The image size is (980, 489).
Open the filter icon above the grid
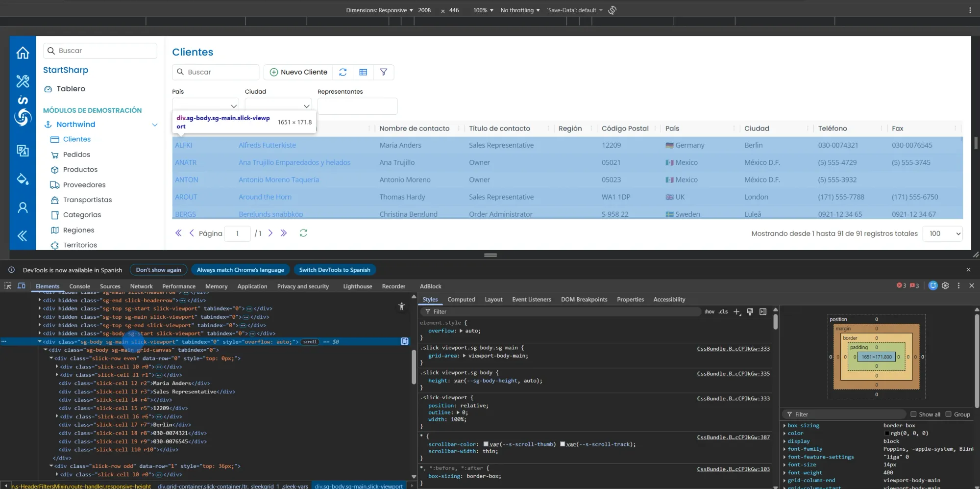pos(384,72)
